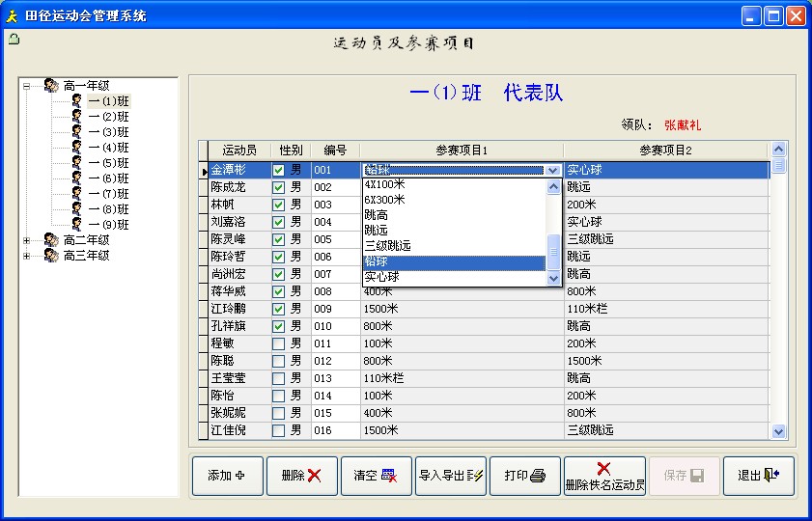Open 导入导出 import/export function
Viewport: 812px width, 521px height.
pyautogui.click(x=451, y=476)
